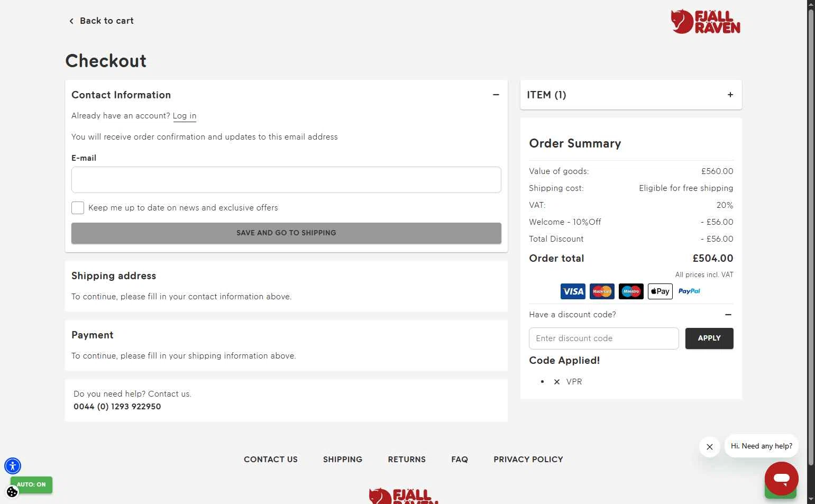Open PRIVACY POLICY footer link

click(528, 460)
